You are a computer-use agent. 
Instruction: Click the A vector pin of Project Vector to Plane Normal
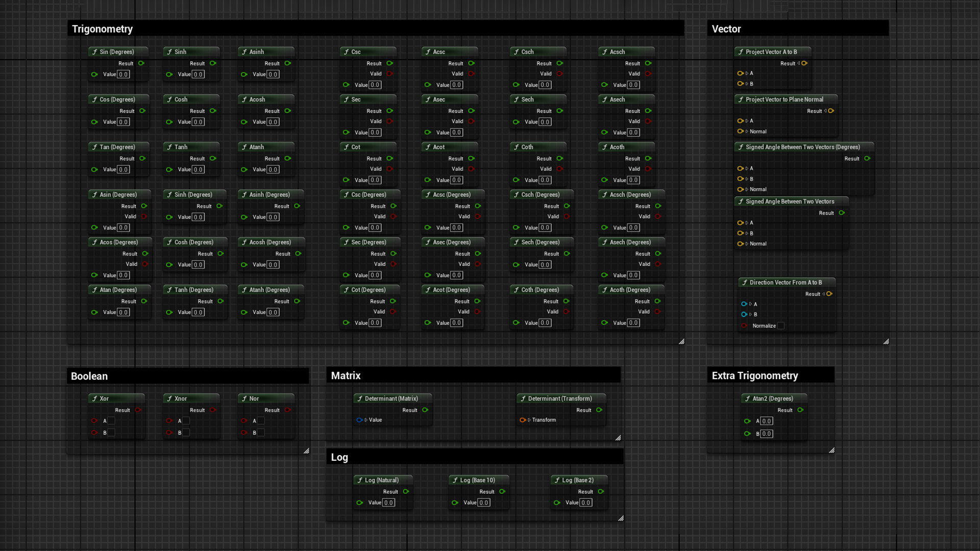pyautogui.click(x=741, y=121)
